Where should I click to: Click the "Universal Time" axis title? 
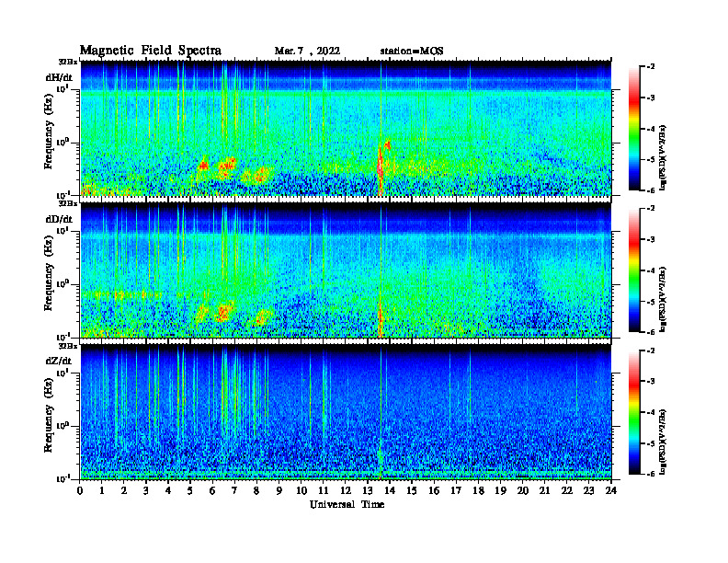tap(347, 504)
